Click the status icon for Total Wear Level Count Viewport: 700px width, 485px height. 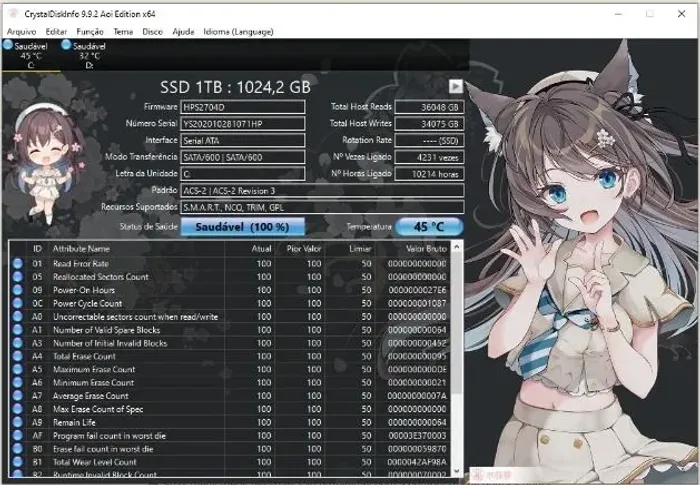pyautogui.click(x=17, y=462)
